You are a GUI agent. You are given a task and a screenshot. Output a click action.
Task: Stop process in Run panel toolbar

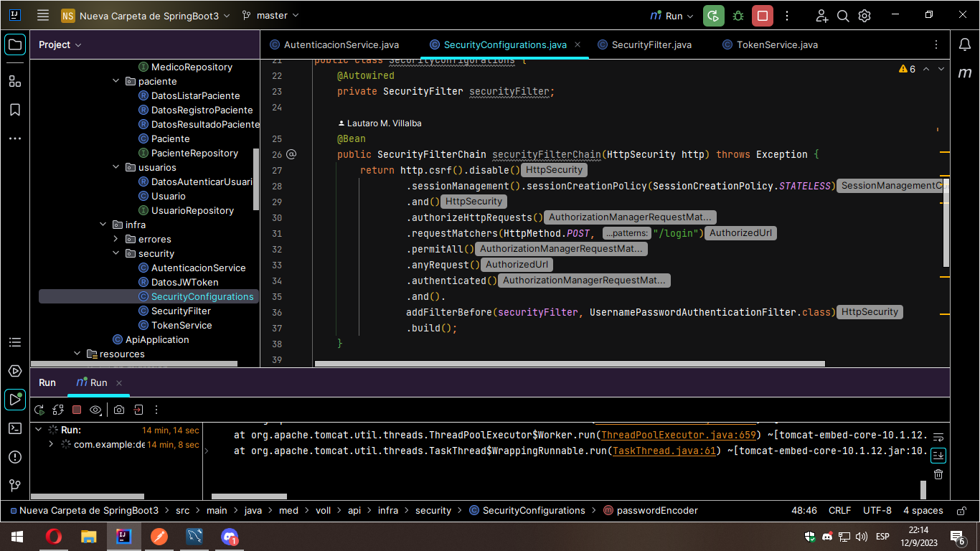pyautogui.click(x=77, y=410)
